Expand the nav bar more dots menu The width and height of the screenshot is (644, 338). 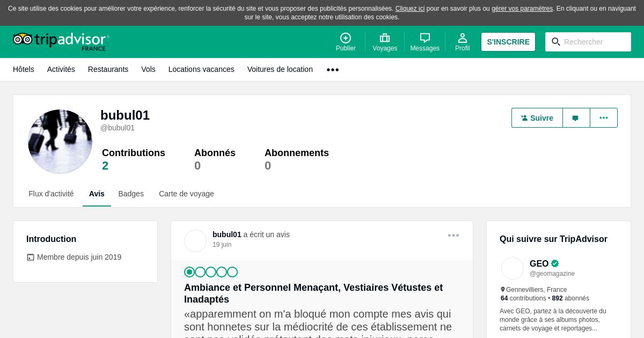333,70
